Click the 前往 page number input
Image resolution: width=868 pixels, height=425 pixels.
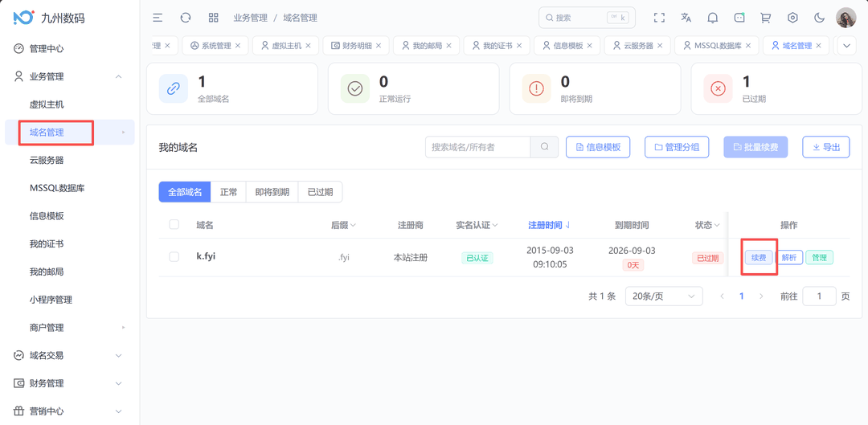click(819, 296)
